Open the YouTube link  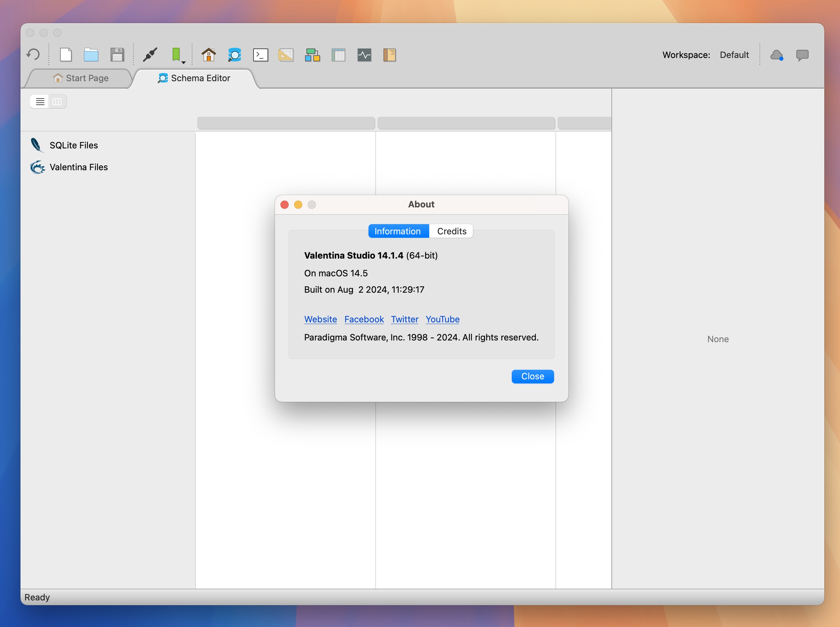(442, 319)
